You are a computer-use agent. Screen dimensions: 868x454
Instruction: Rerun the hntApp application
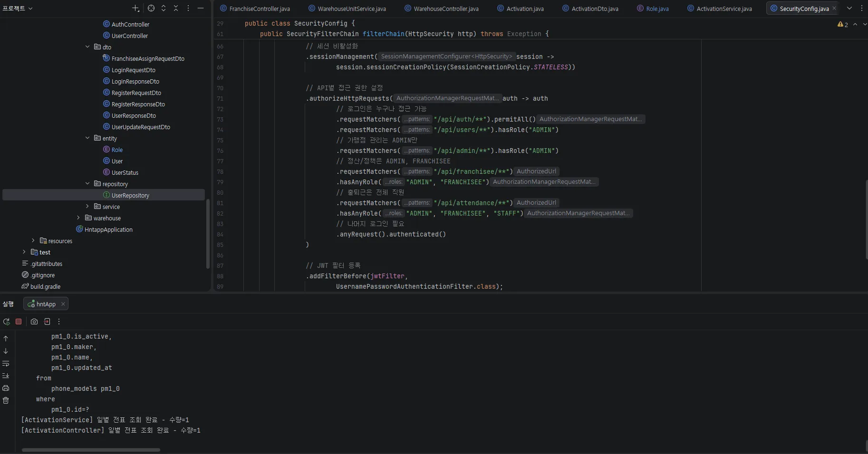point(7,322)
